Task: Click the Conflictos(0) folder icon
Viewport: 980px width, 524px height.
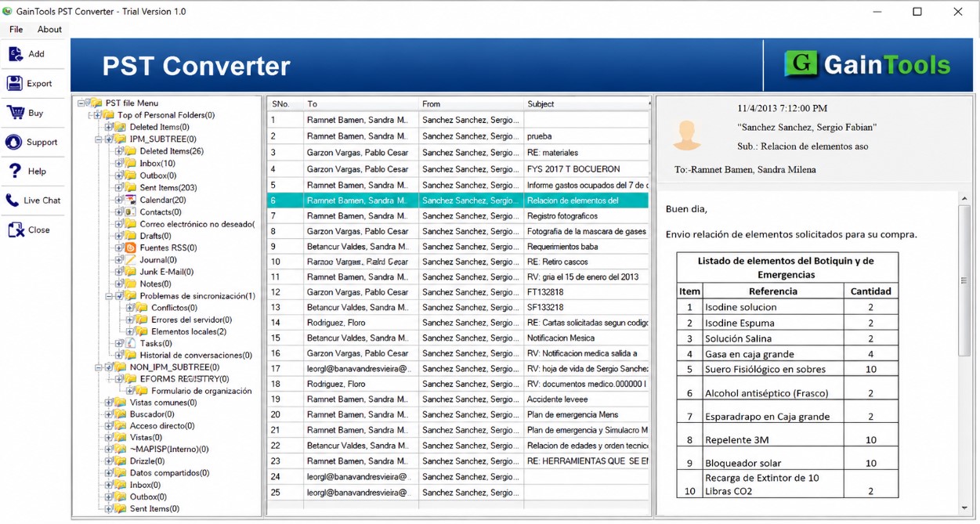Action: click(x=142, y=308)
